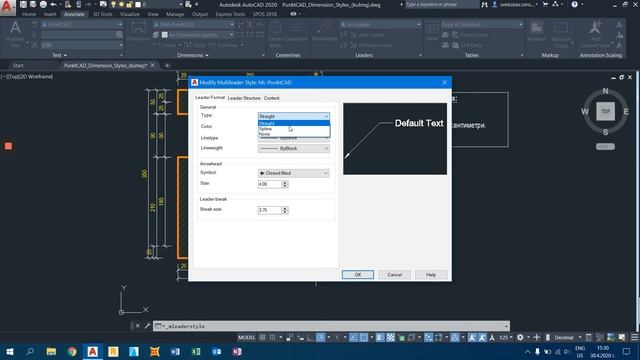Open the AutoCAD application menu button
The height and width of the screenshot is (360, 640).
[x=7, y=7]
